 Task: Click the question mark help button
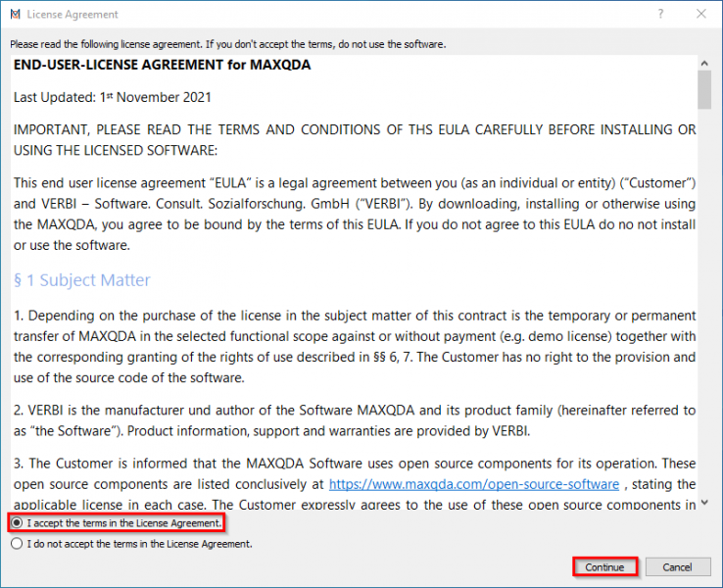[x=660, y=14]
